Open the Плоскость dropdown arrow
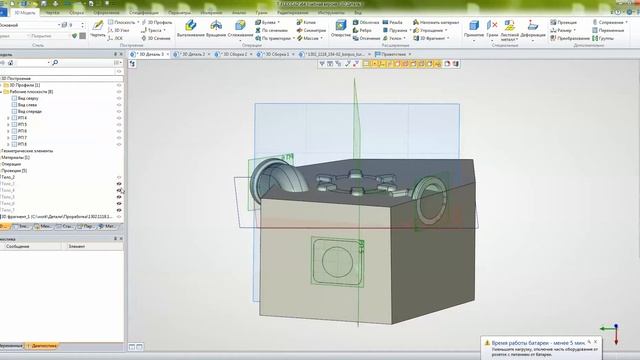Image resolution: width=640 pixels, height=360 pixels. point(138,22)
